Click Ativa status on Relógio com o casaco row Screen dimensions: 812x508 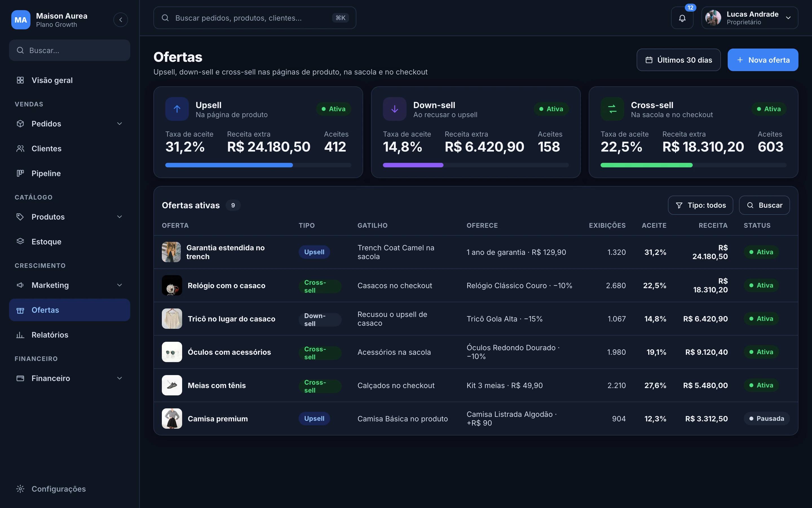(761, 285)
